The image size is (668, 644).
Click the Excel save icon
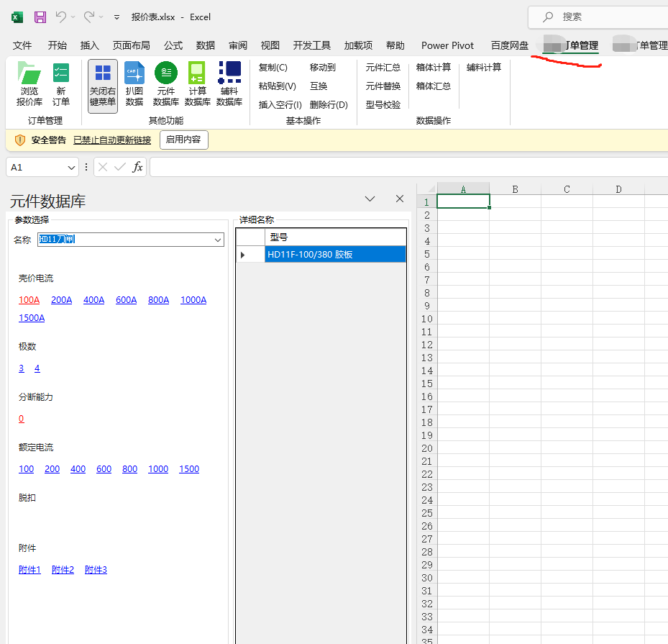pyautogui.click(x=40, y=17)
